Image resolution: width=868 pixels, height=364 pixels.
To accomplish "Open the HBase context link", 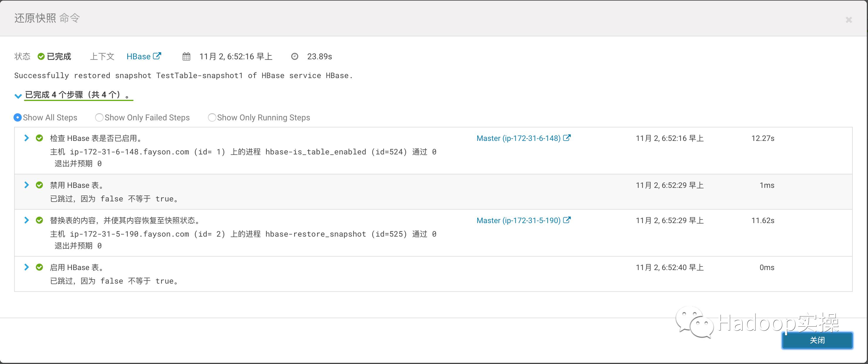I will (138, 57).
